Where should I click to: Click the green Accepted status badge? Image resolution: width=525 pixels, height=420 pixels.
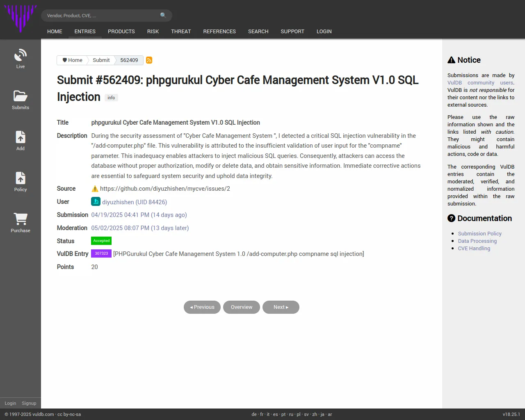coord(101,241)
